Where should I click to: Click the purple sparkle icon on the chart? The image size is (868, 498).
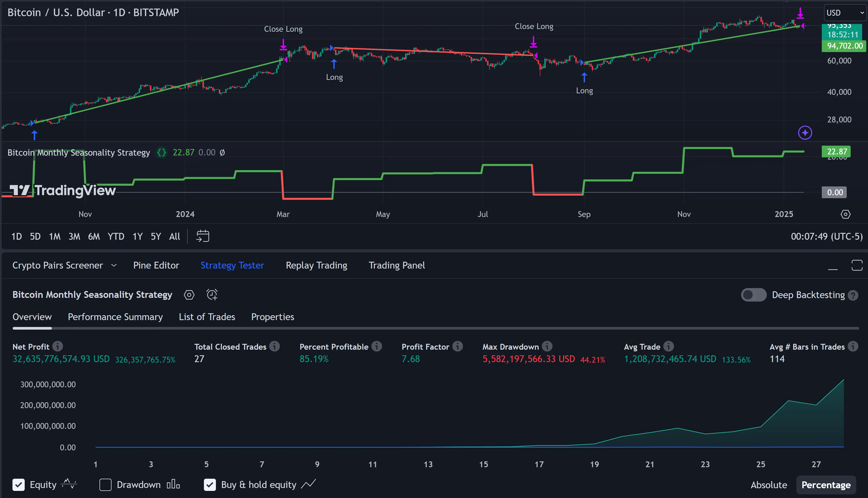(x=805, y=133)
